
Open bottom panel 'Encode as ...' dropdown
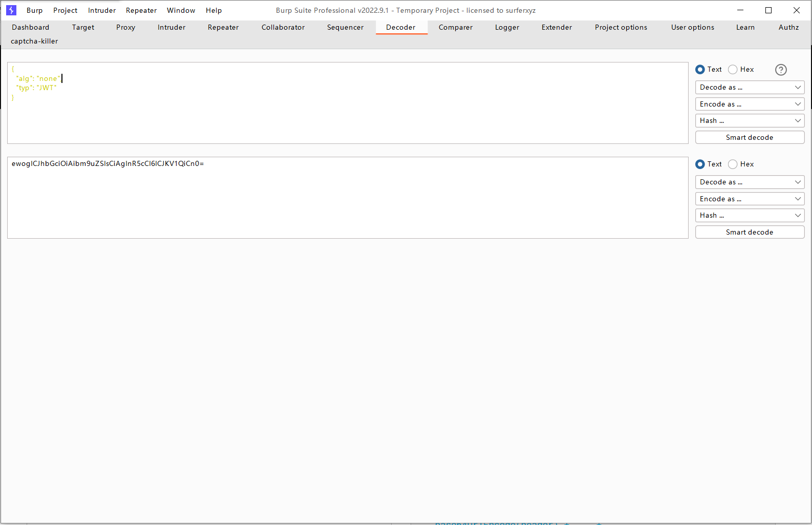[x=750, y=199]
